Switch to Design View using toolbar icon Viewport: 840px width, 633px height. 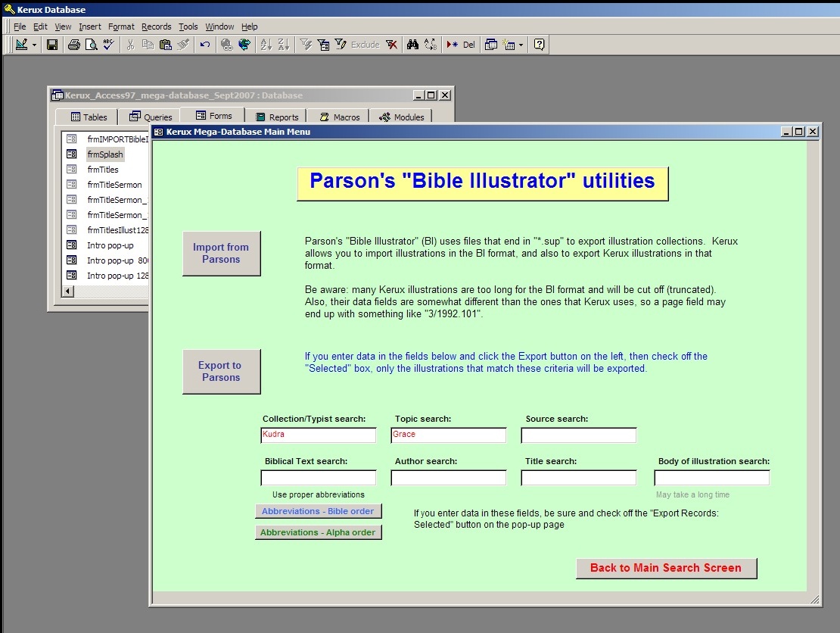click(x=21, y=45)
